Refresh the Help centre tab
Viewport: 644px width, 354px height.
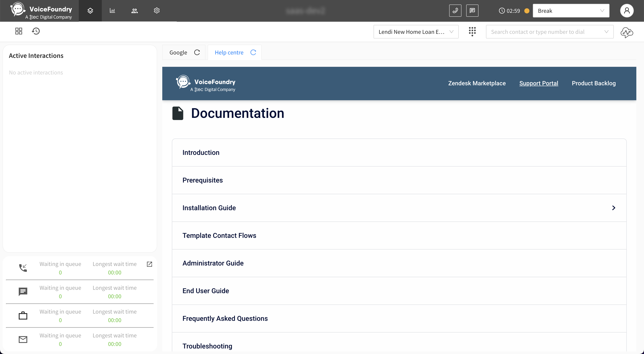(x=253, y=52)
